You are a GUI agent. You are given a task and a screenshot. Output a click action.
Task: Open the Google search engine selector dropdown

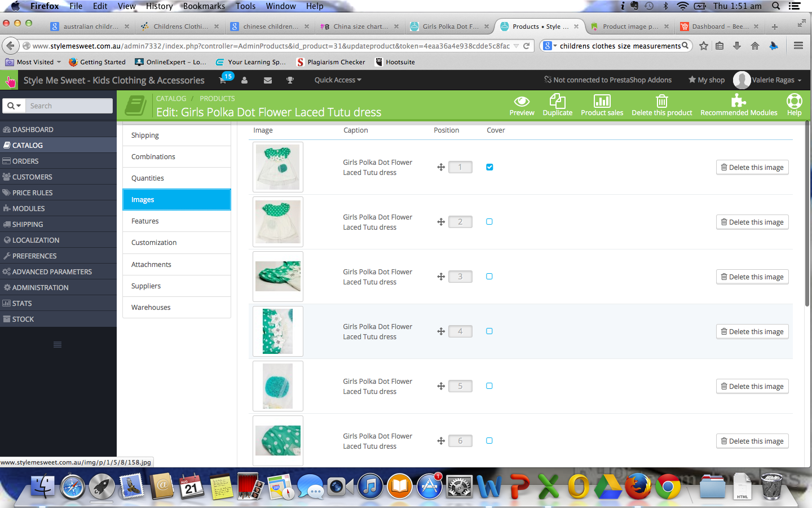pos(550,46)
